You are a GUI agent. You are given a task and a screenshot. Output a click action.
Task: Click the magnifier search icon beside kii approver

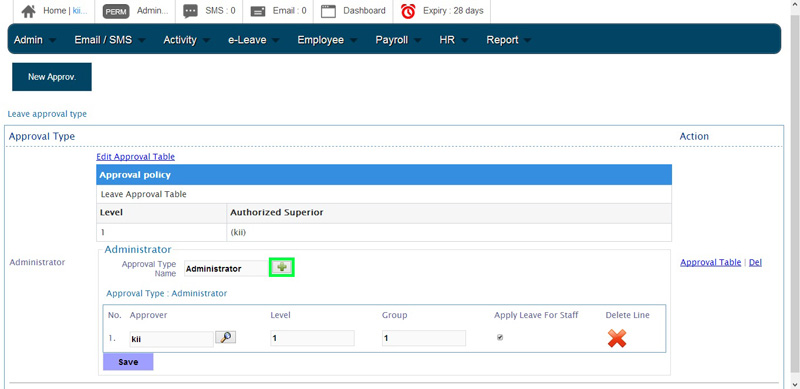point(226,337)
